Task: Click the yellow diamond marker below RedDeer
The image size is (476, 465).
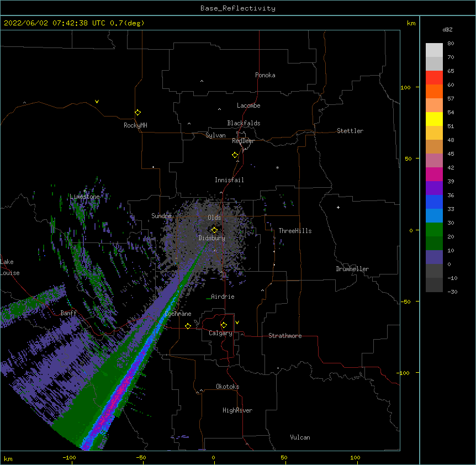Action: click(x=235, y=155)
